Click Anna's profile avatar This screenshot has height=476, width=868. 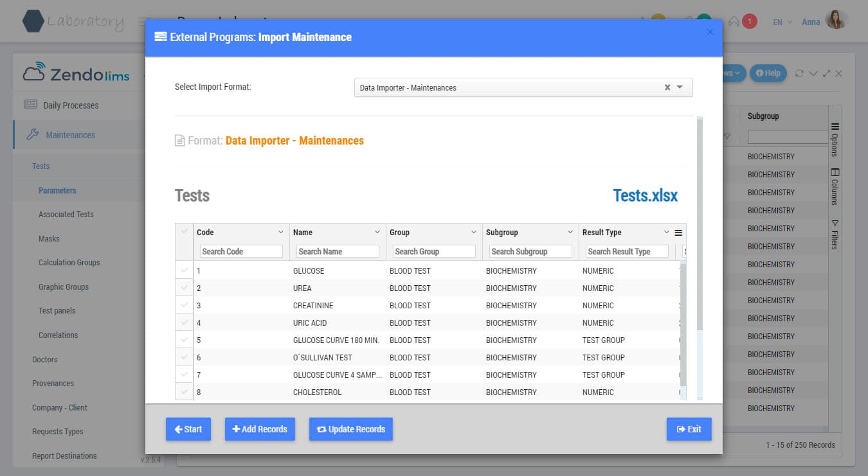[x=835, y=21]
